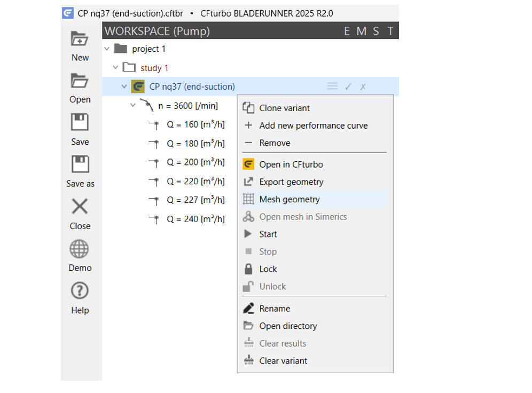The width and height of the screenshot is (532, 393).
Task: Click the Save as floppy icon
Action: coord(80,164)
